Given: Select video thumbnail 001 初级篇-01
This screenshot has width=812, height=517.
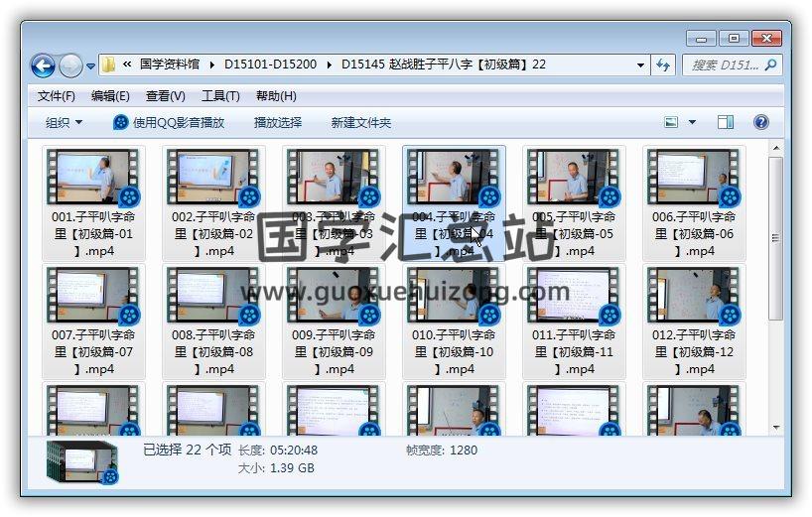Looking at the screenshot, I should pyautogui.click(x=93, y=178).
